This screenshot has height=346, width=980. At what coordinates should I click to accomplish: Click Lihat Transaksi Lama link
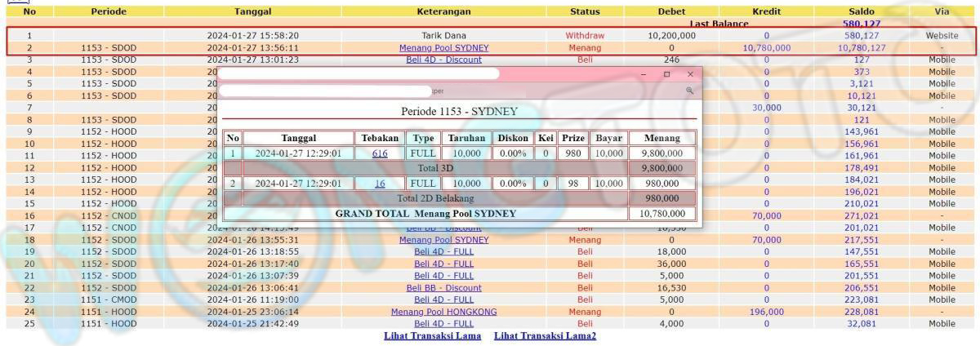[432, 336]
